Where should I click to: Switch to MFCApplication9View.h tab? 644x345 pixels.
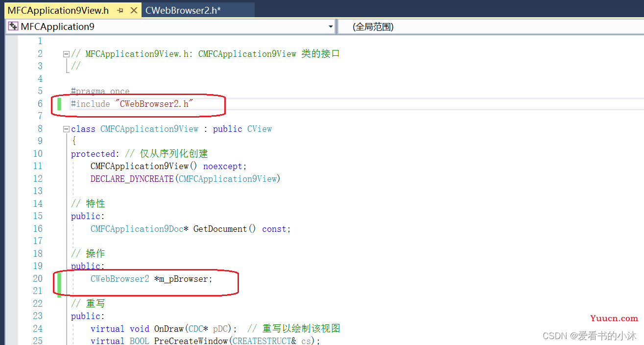pyautogui.click(x=58, y=10)
